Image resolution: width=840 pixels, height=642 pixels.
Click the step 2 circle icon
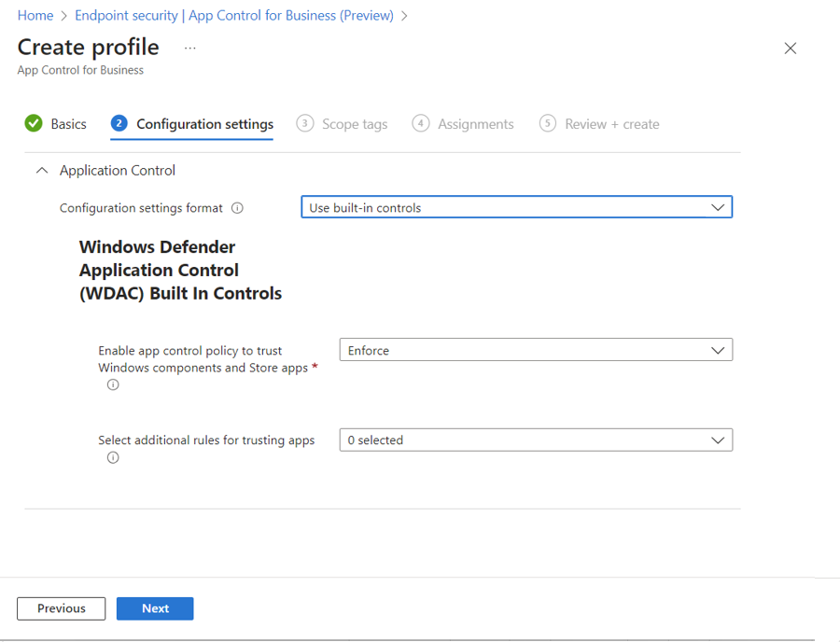pyautogui.click(x=119, y=124)
